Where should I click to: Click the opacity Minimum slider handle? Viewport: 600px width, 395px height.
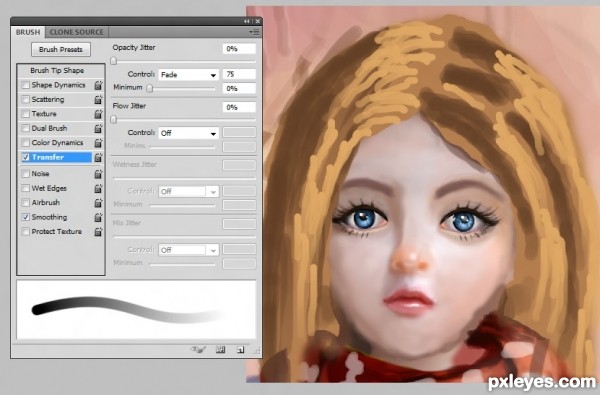[x=150, y=88]
